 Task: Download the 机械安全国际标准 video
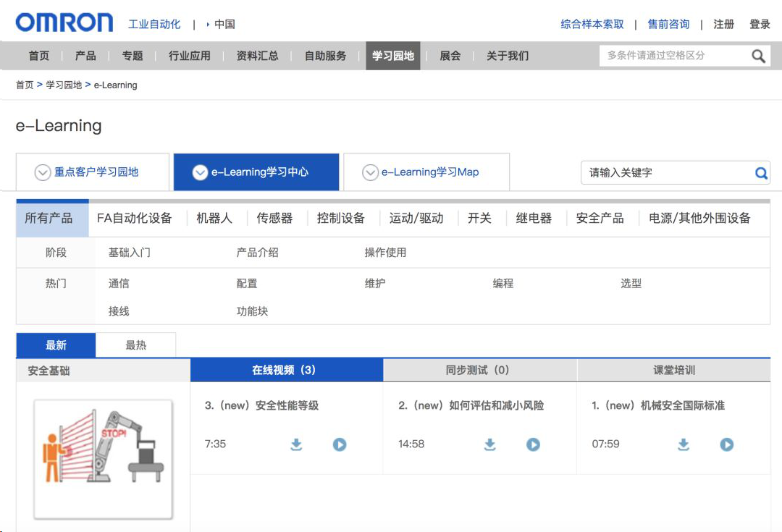click(x=684, y=444)
